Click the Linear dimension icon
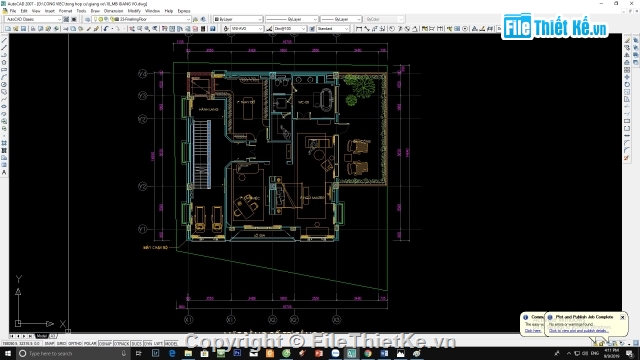 pos(359,29)
